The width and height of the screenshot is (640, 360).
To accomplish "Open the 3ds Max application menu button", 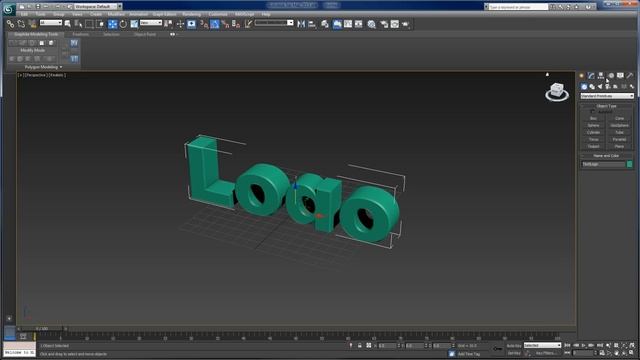I will (x=8, y=9).
